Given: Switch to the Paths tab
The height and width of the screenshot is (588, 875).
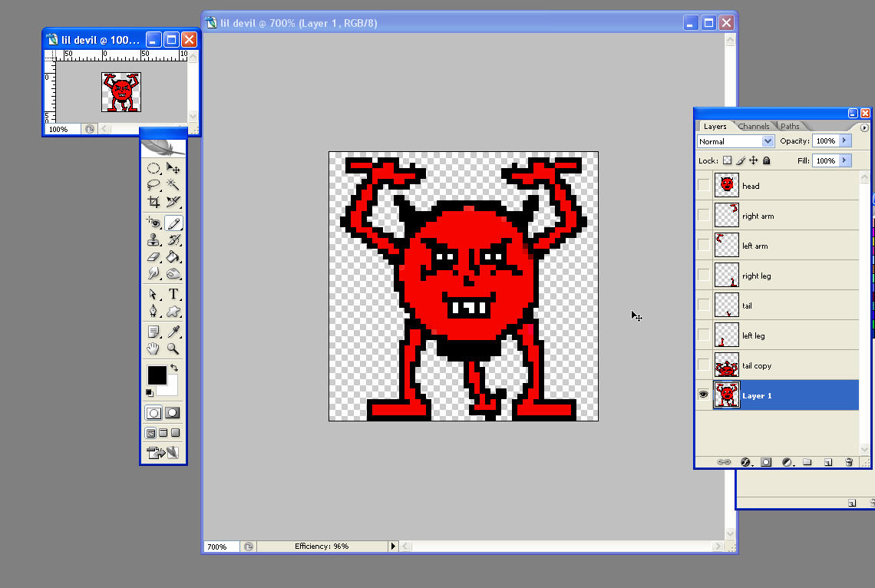Looking at the screenshot, I should tap(790, 126).
